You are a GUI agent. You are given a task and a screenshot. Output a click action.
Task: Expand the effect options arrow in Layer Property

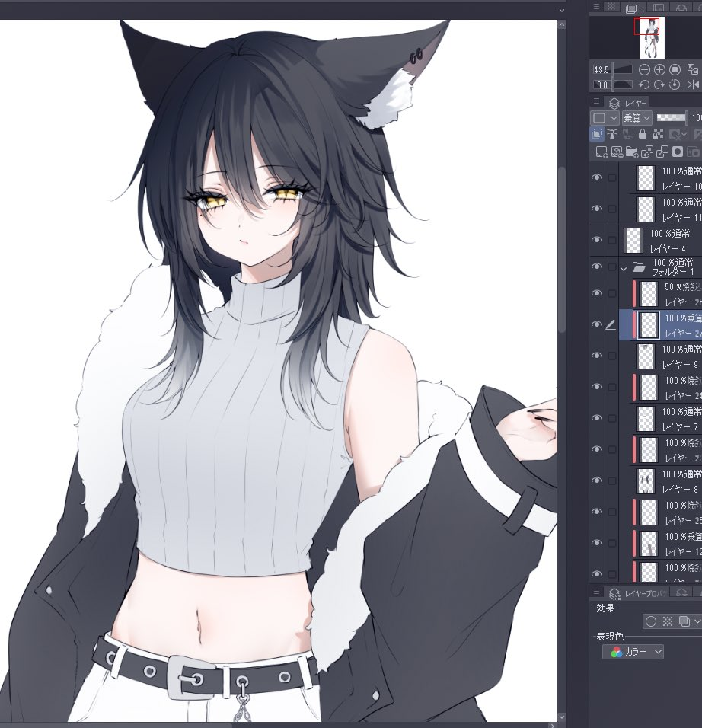(697, 621)
